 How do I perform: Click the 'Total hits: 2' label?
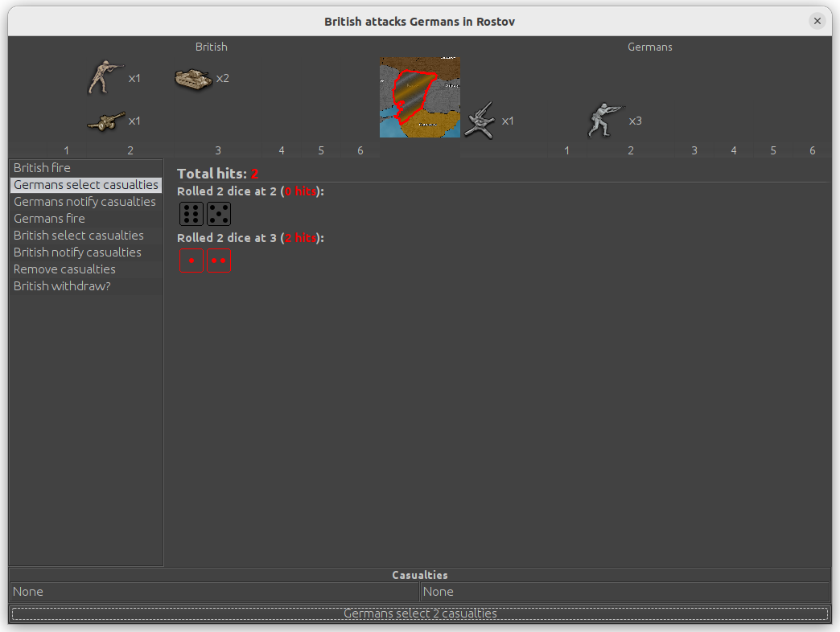click(x=217, y=174)
